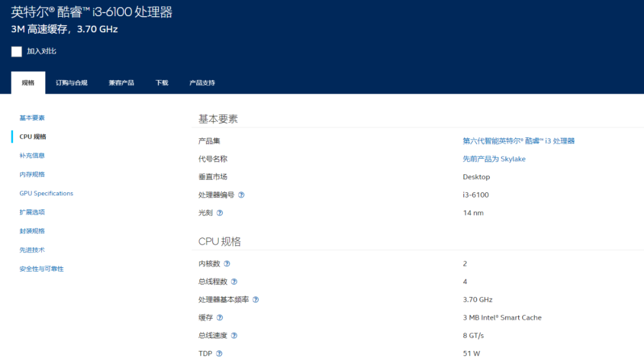
Task: Show help icon for 总线速度
Action: (x=234, y=335)
